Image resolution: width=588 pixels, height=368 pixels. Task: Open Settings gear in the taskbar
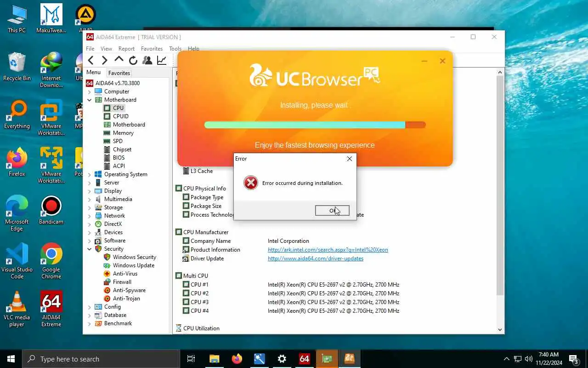tap(282, 359)
